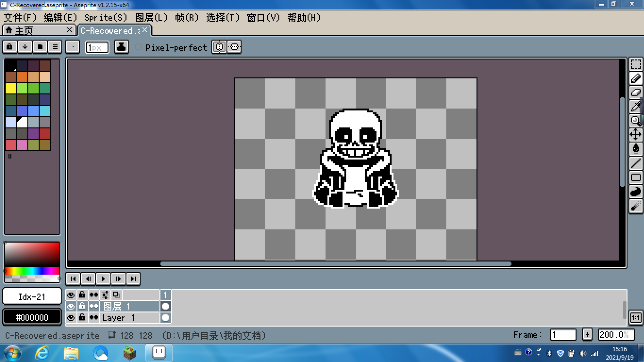This screenshot has width=644, height=362.
Task: Open the 选择(T) menu
Action: point(223,17)
